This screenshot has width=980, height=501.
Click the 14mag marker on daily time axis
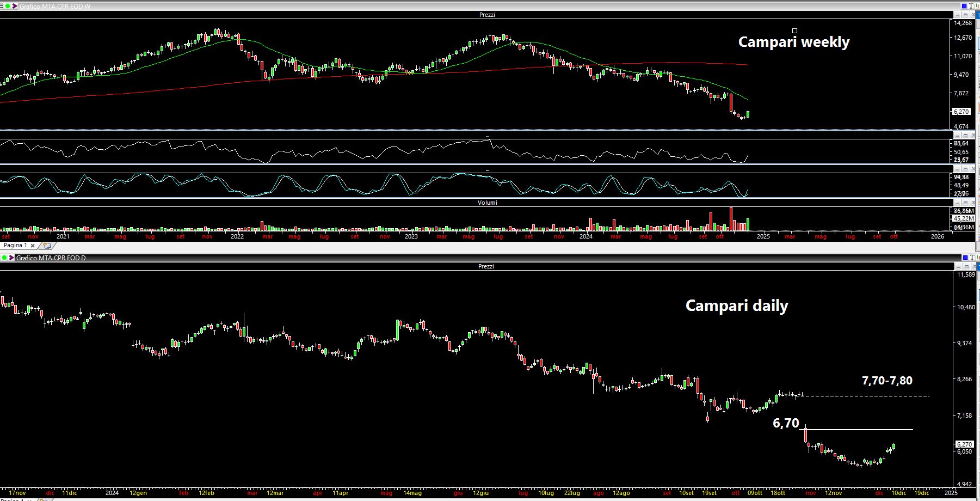412,493
